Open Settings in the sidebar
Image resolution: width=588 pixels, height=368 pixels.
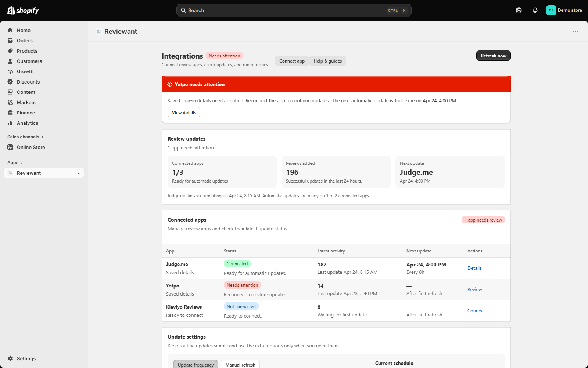click(x=44, y=358)
